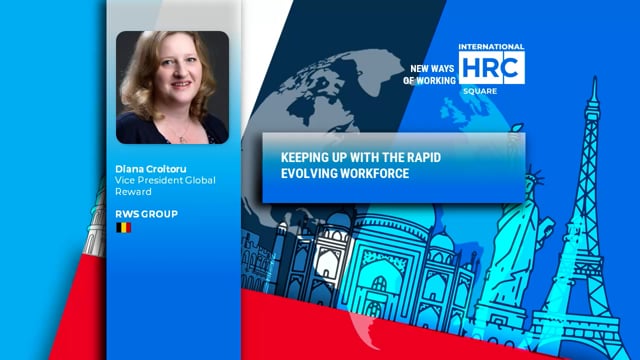
Task: Click the HRC logo
Action: click(x=492, y=68)
